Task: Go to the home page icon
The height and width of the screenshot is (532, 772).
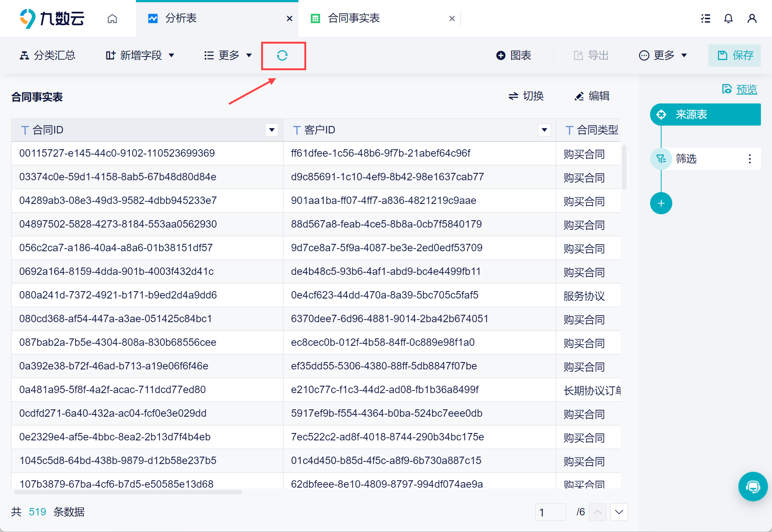Action: [x=112, y=18]
